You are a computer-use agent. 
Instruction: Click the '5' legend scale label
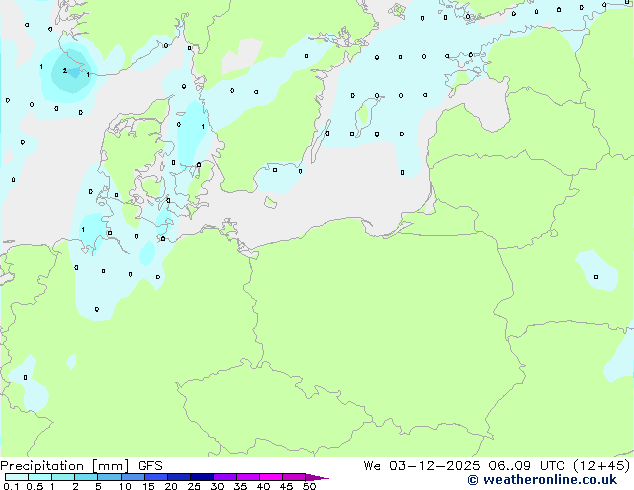pyautogui.click(x=98, y=486)
